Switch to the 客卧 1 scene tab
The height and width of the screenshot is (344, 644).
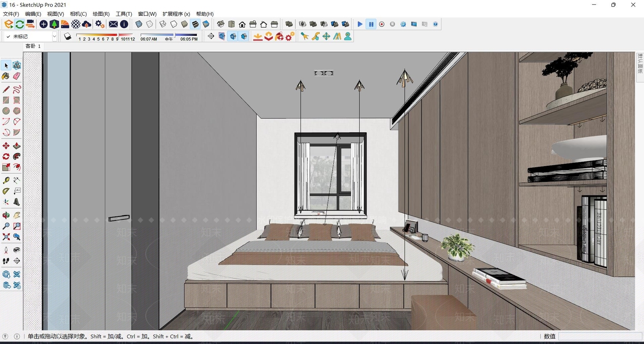pyautogui.click(x=33, y=46)
